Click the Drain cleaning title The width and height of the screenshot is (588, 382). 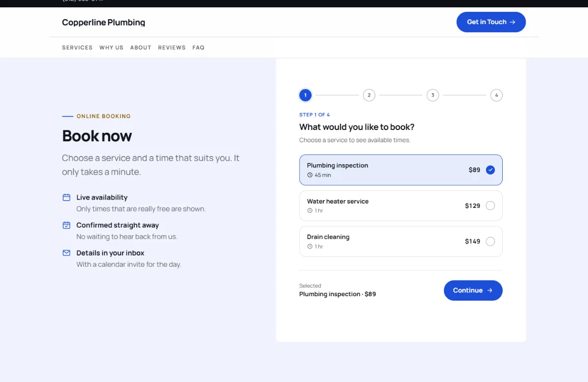click(x=328, y=237)
